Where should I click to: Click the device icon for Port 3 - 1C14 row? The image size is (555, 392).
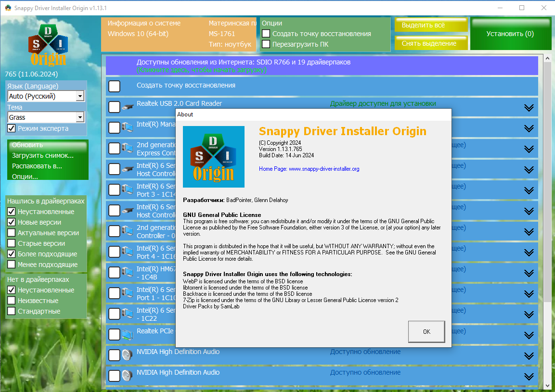tap(128, 190)
